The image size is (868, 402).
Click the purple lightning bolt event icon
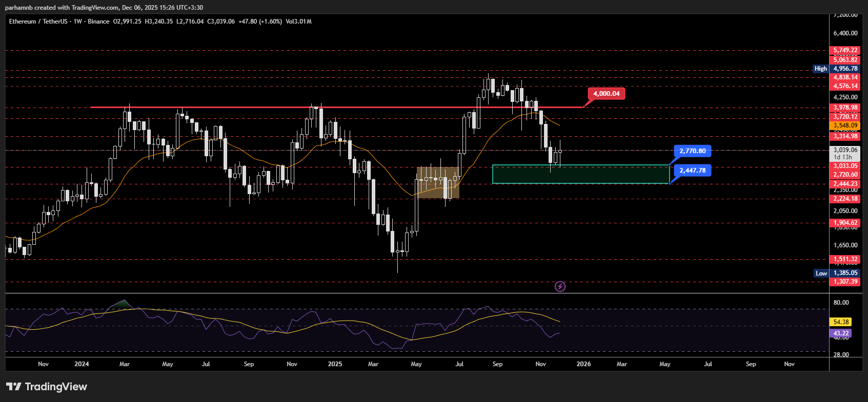[560, 286]
